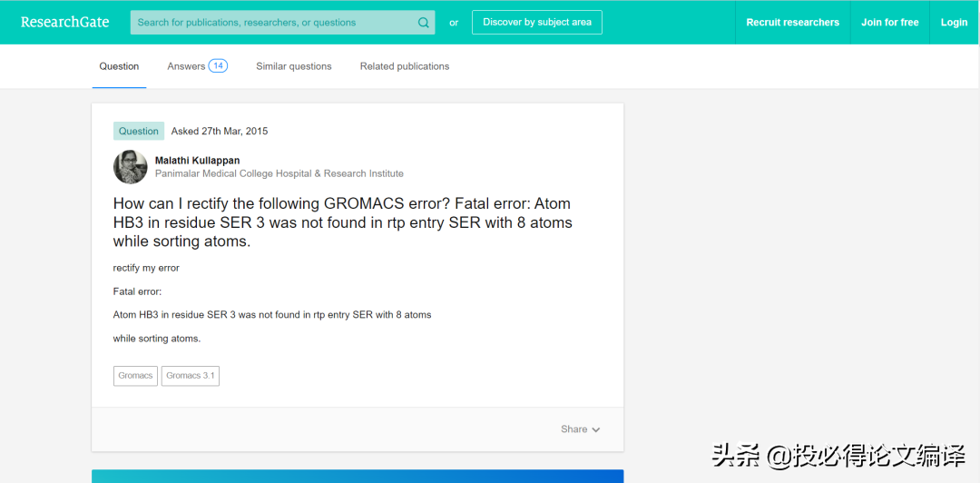Click the ResearchGate logo

[64, 22]
